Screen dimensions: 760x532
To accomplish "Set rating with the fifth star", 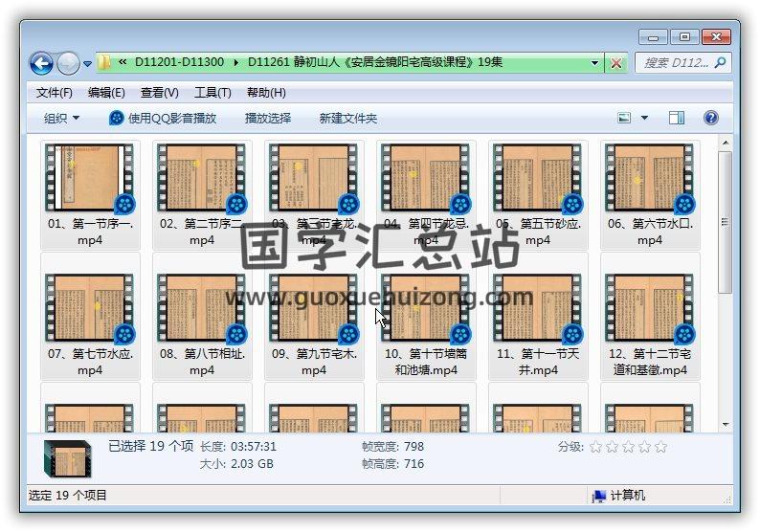I will click(660, 447).
